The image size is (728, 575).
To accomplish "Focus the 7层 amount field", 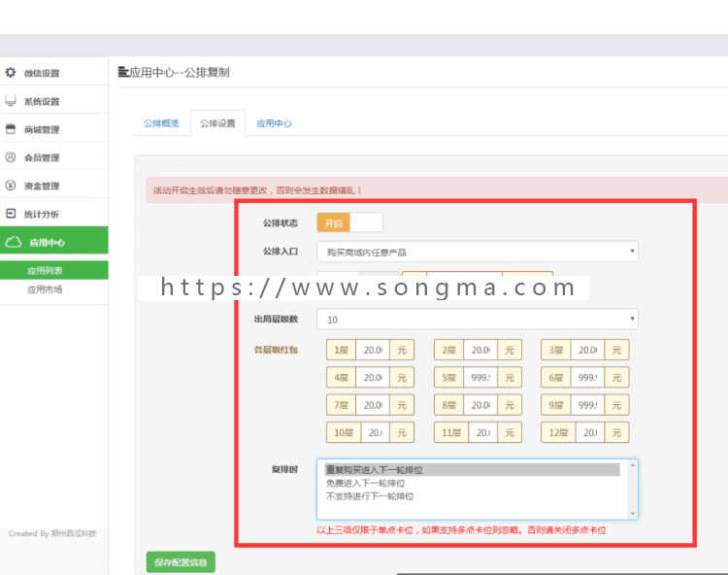I will [x=373, y=405].
